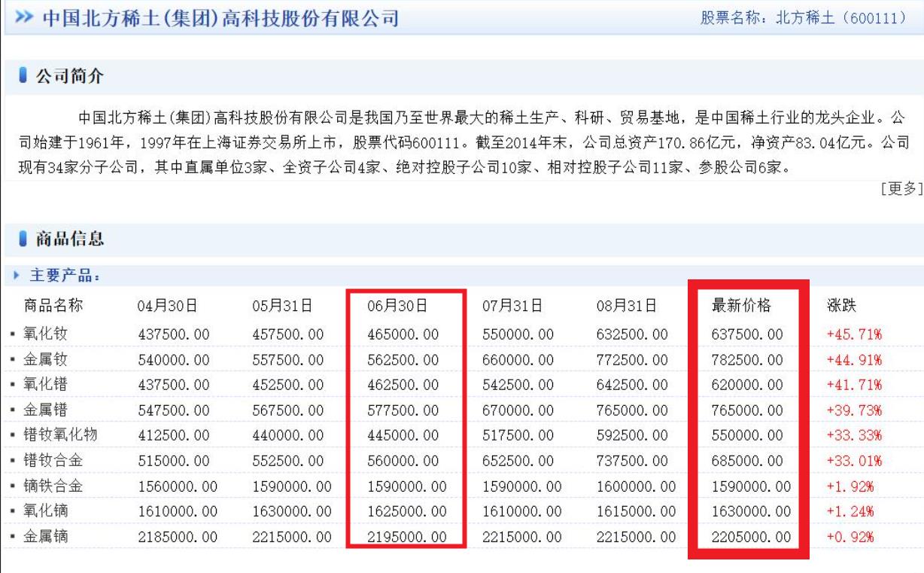Select the +1.24% change value
Viewport: 924px width, 573px height.
coord(850,511)
